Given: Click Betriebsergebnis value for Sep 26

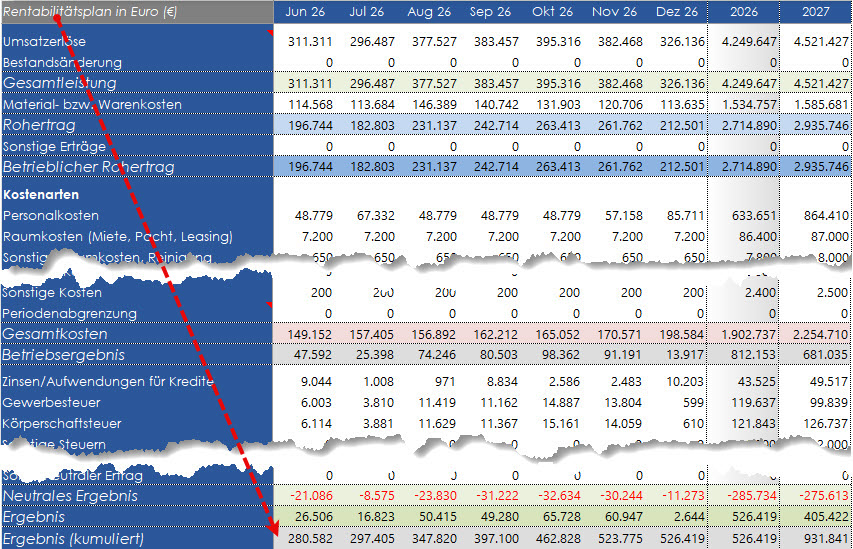Looking at the screenshot, I should point(496,355).
